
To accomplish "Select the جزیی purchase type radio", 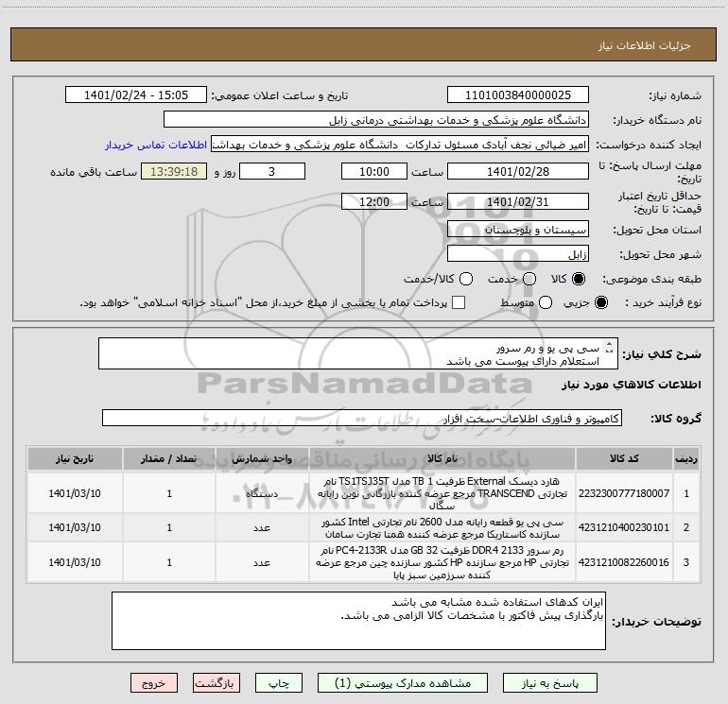I will point(601,302).
